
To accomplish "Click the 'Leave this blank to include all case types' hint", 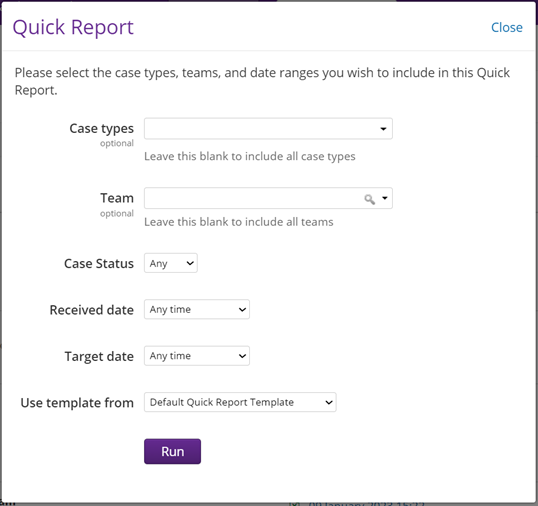I will tap(249, 156).
